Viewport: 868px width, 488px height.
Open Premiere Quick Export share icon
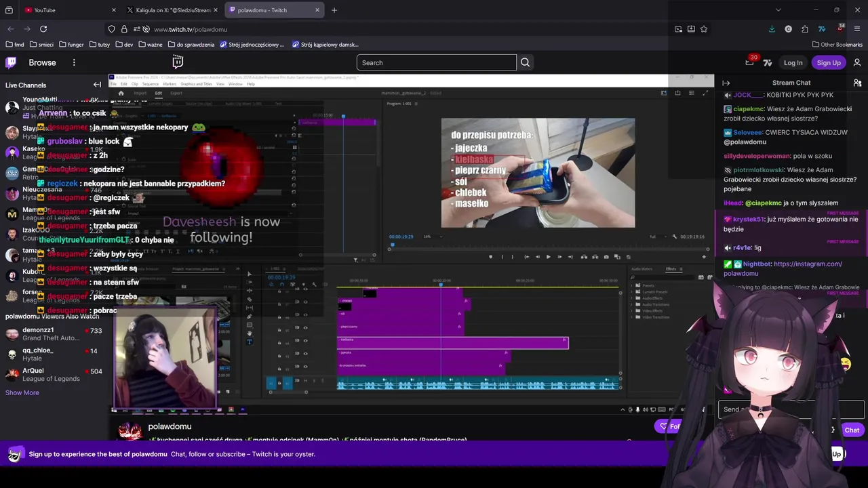pos(677,93)
